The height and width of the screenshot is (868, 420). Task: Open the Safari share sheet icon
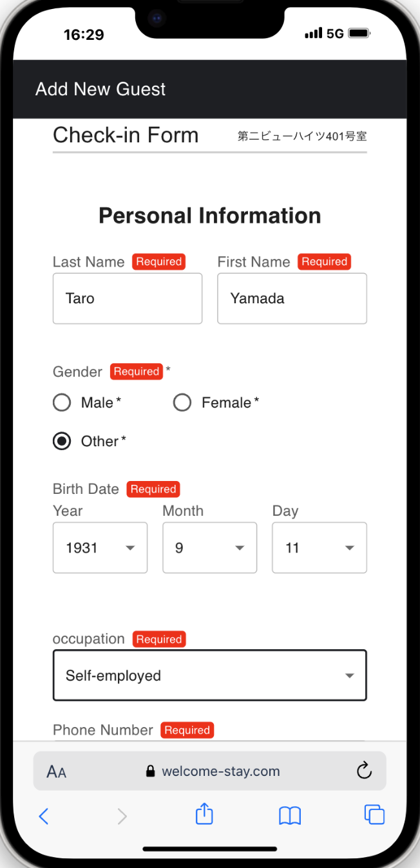point(204,814)
